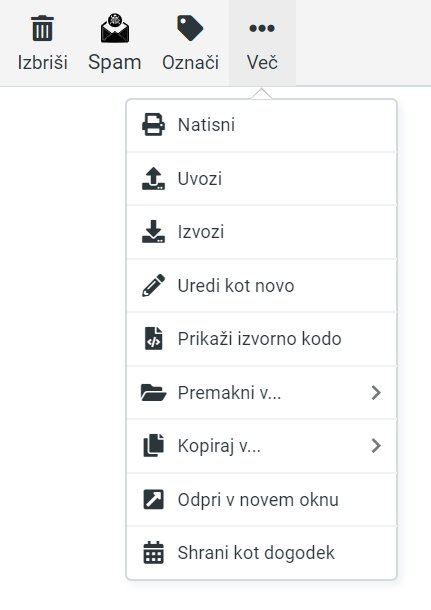This screenshot has height=610, width=431.
Task: Click the upload icon beside Uvozi
Action: point(153,179)
